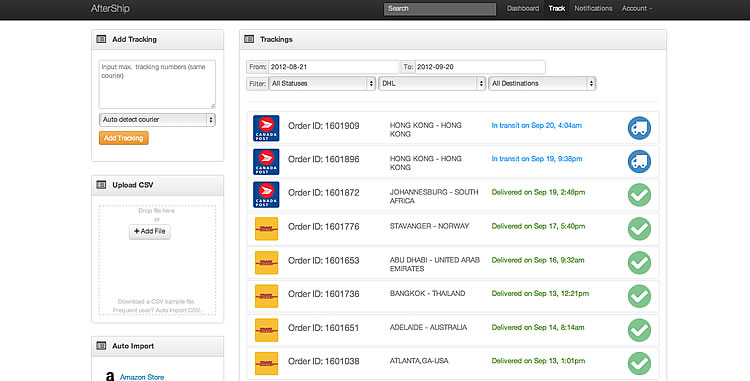750x381 pixels.
Task: Click the delivered checkmark icon for order 1601653
Action: click(x=639, y=262)
